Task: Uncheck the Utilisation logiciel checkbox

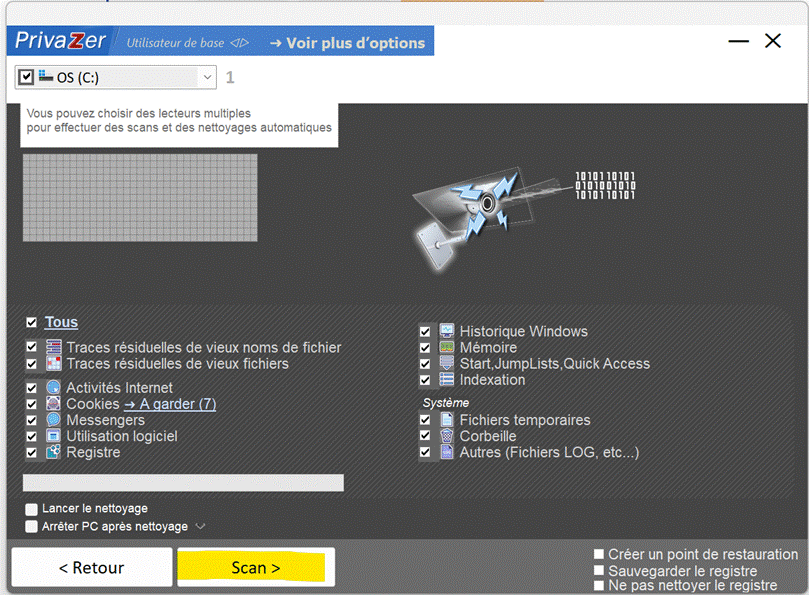Action: pos(31,437)
